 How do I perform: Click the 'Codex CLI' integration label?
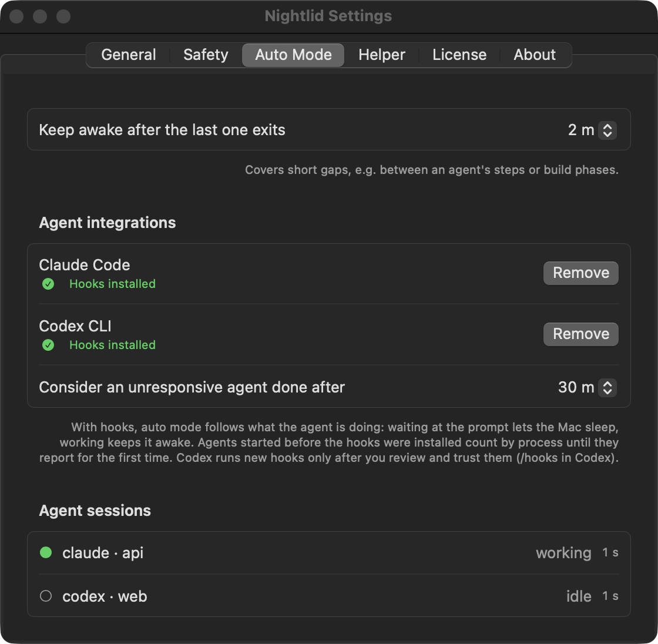[75, 326]
